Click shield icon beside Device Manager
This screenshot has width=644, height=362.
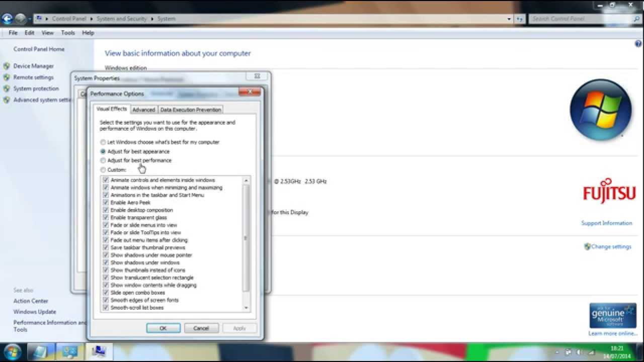[7, 66]
